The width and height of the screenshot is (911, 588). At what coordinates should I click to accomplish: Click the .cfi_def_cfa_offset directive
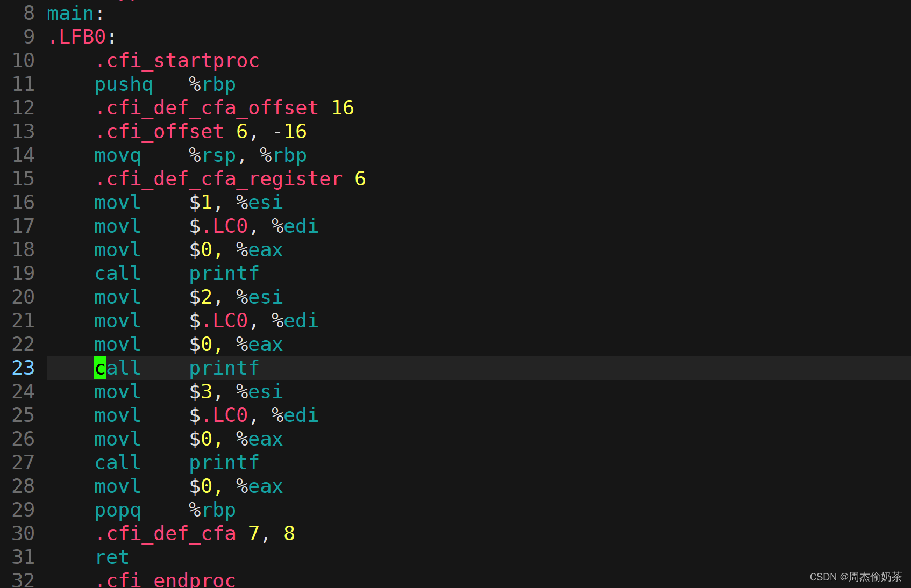207,108
